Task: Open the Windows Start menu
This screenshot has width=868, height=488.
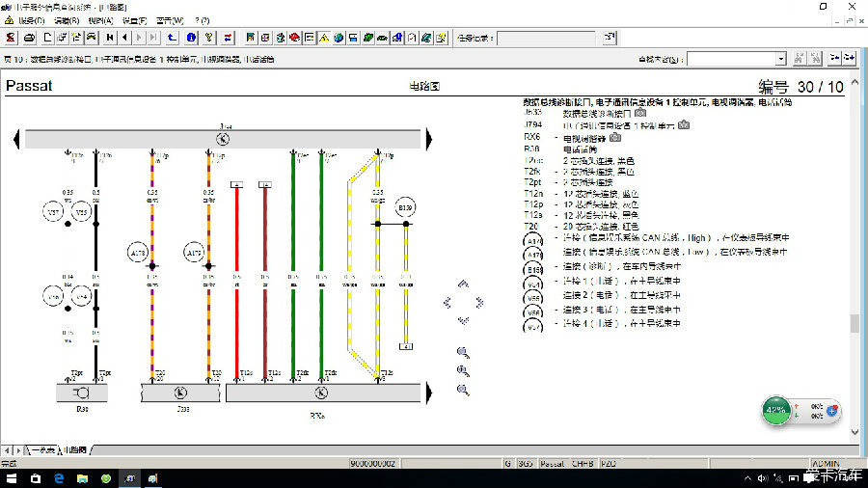Action: [x=11, y=478]
